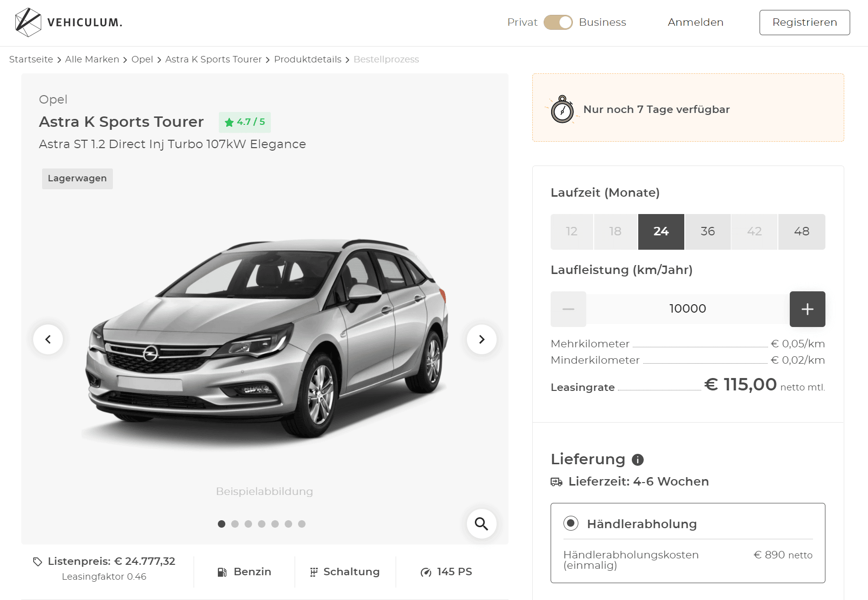Open the Astra K Sports Tourer breadcrumb
The height and width of the screenshot is (600, 868).
coord(213,59)
